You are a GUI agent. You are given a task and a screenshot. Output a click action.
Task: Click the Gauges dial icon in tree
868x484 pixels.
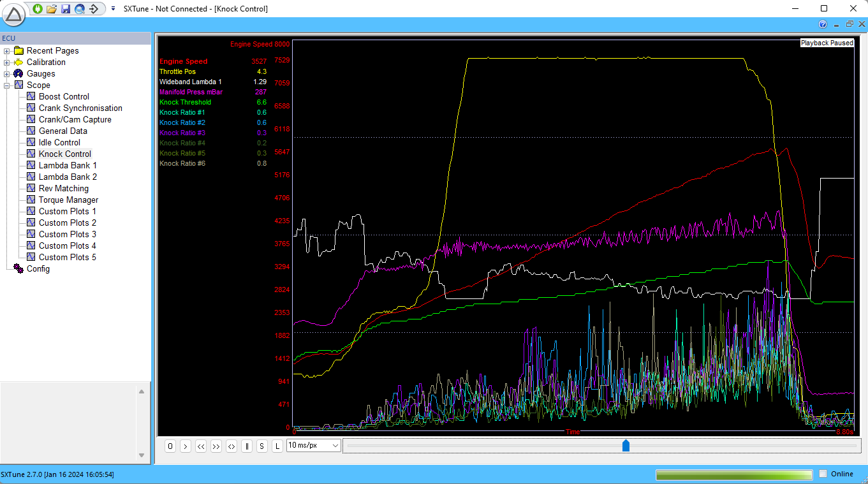point(18,74)
